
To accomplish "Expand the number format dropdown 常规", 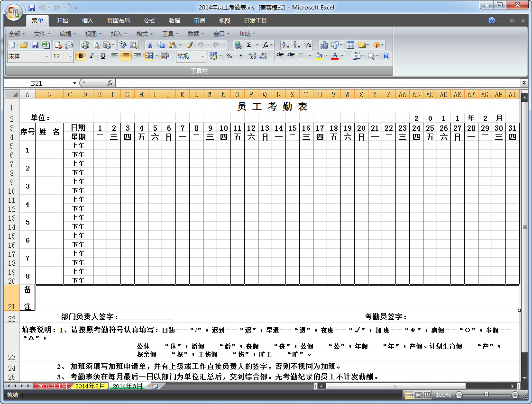I will (191, 56).
